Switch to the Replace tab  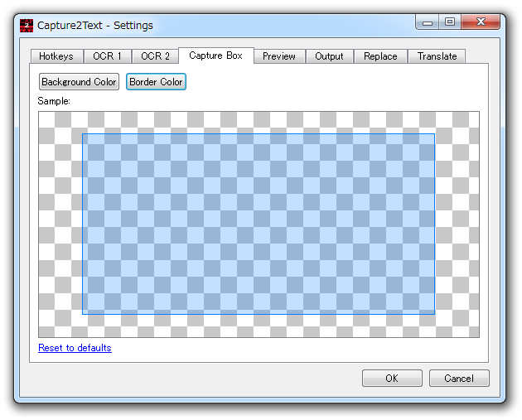point(380,56)
